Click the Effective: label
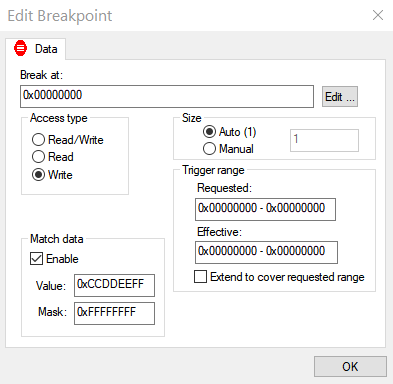Viewport: 393px width, 384px height. (219, 232)
